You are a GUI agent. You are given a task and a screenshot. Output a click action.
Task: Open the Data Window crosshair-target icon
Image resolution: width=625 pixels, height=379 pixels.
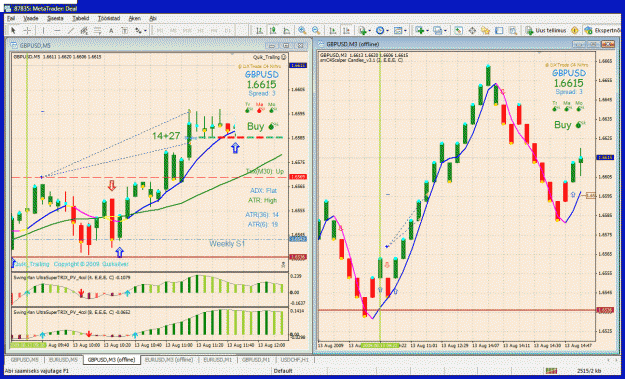pos(472,30)
